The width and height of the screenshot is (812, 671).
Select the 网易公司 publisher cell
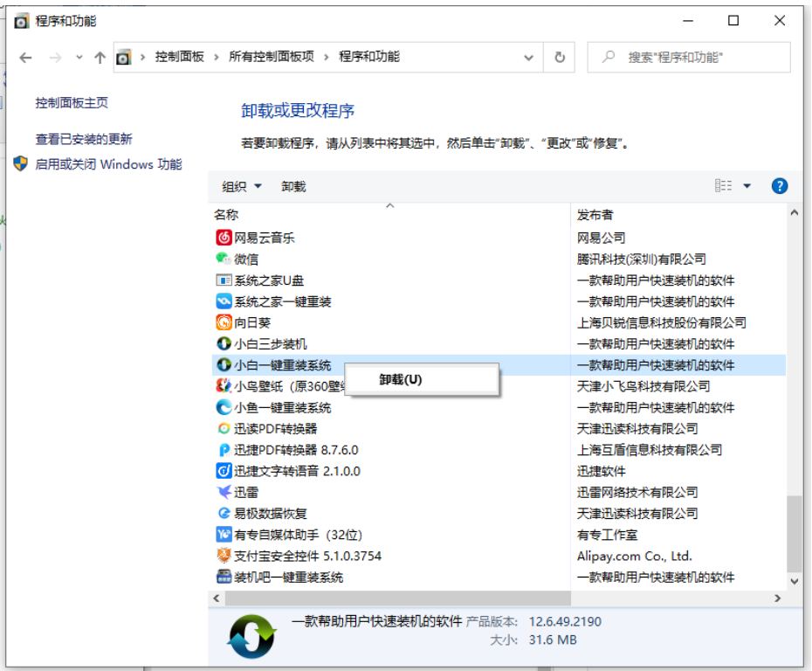click(602, 238)
